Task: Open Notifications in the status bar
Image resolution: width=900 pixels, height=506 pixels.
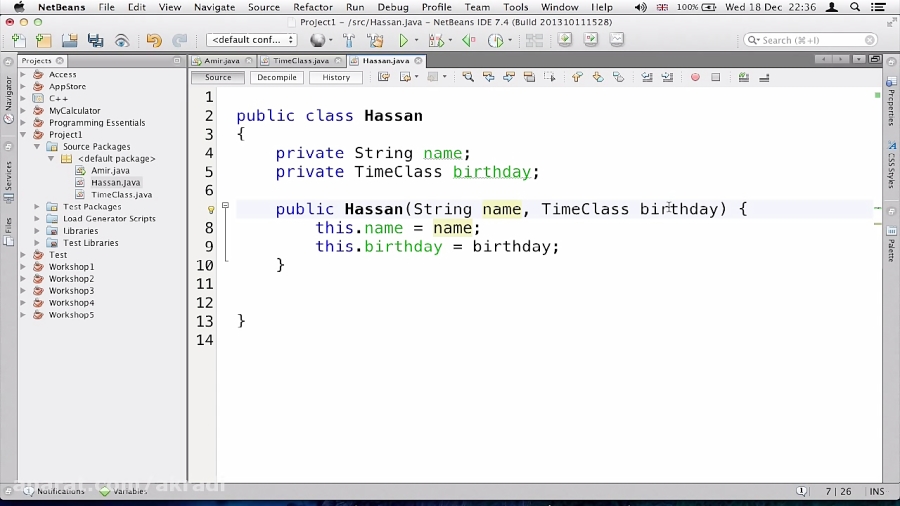Action: pos(54,492)
